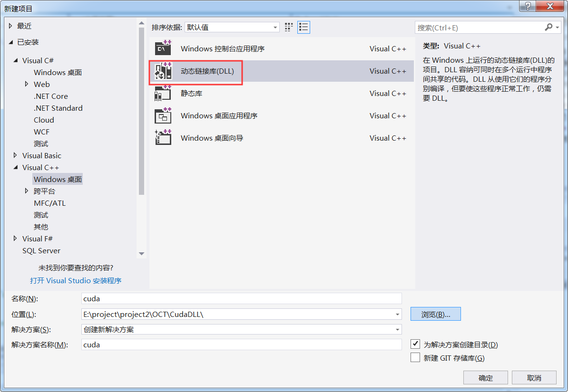Select .NET Standard category
This screenshot has width=568, height=392.
(x=58, y=108)
